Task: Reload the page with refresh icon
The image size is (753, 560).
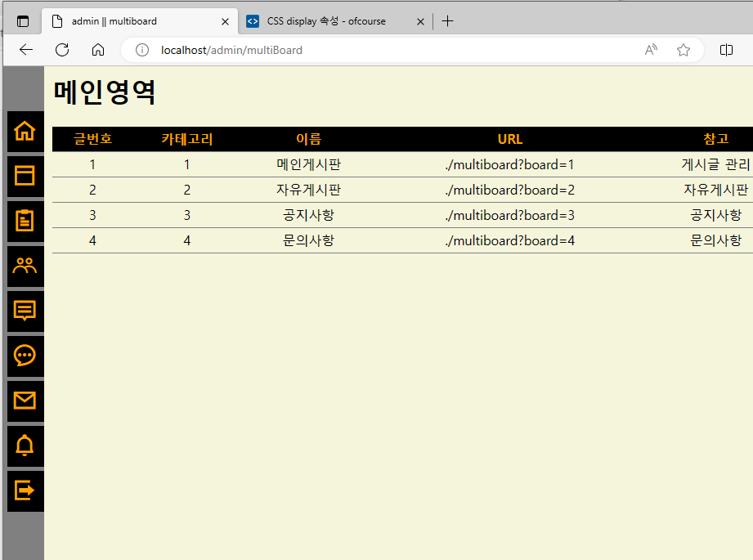Action: pos(62,50)
